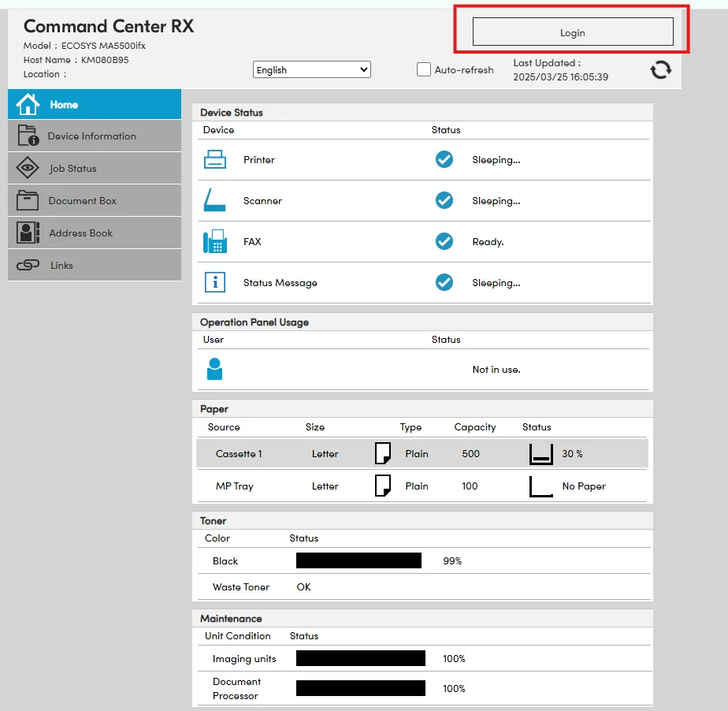Click the operation panel user icon
The width and height of the screenshot is (728, 711).
click(214, 369)
